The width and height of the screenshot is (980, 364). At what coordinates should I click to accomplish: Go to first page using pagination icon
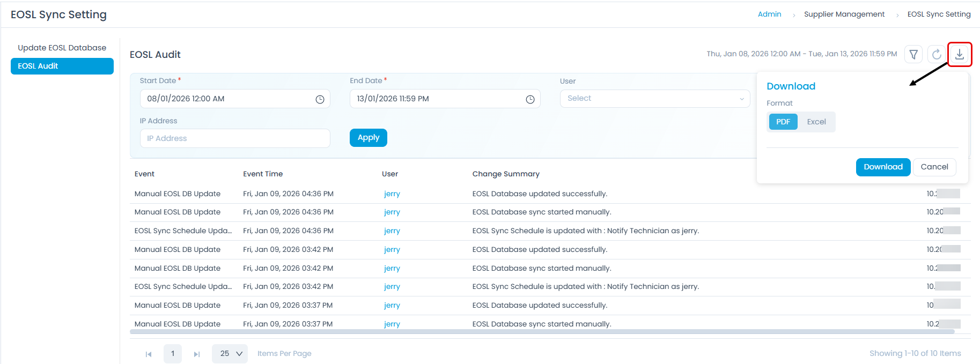pos(149,354)
